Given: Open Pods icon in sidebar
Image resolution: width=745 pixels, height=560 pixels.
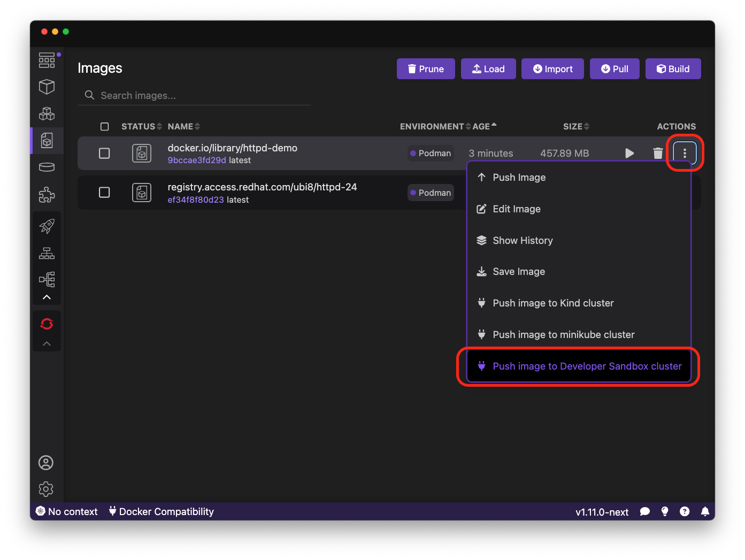Looking at the screenshot, I should [47, 113].
